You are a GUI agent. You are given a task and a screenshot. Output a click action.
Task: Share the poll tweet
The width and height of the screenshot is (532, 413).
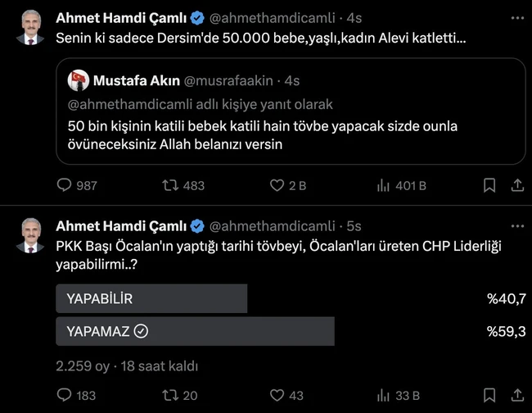point(516,396)
